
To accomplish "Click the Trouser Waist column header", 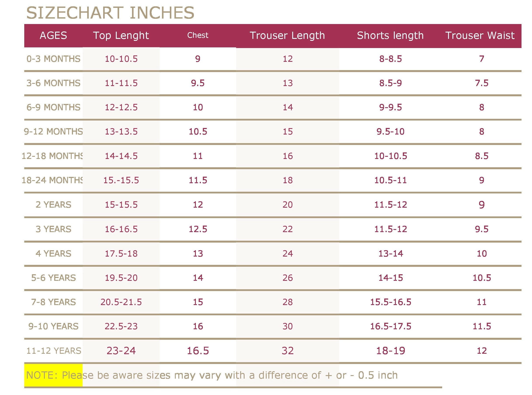I will click(x=480, y=35).
